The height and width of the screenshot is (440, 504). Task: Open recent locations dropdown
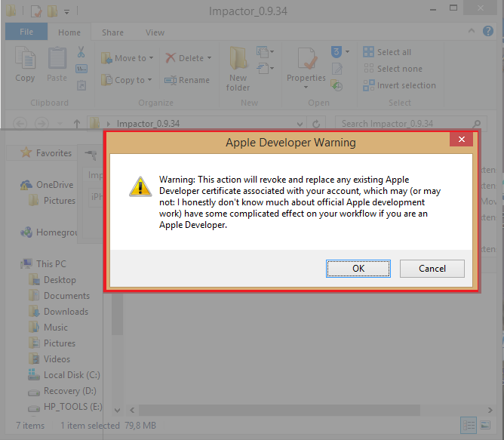click(x=60, y=124)
